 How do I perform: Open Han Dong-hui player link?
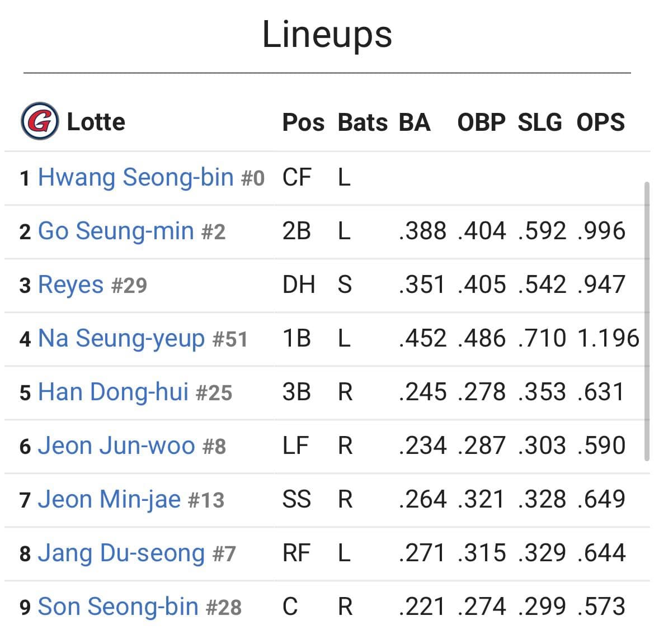point(113,392)
